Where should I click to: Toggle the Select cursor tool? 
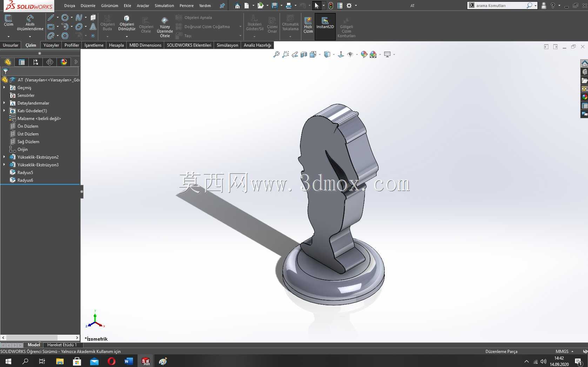[316, 6]
